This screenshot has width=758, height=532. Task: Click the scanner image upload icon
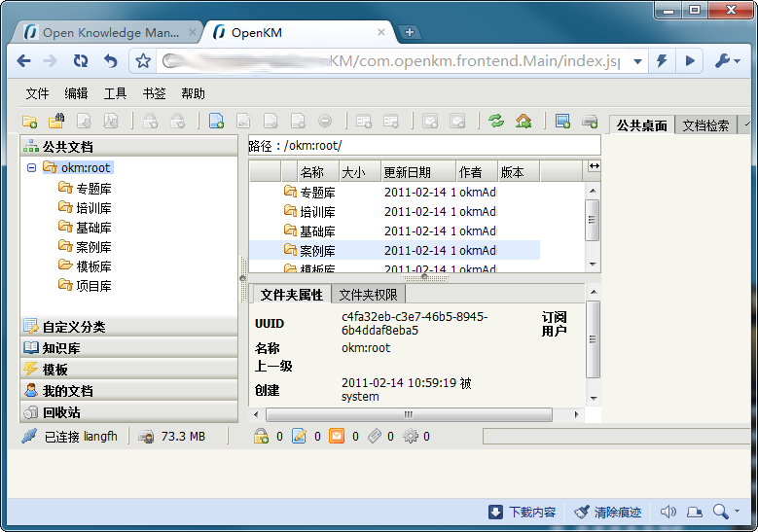pos(562,121)
